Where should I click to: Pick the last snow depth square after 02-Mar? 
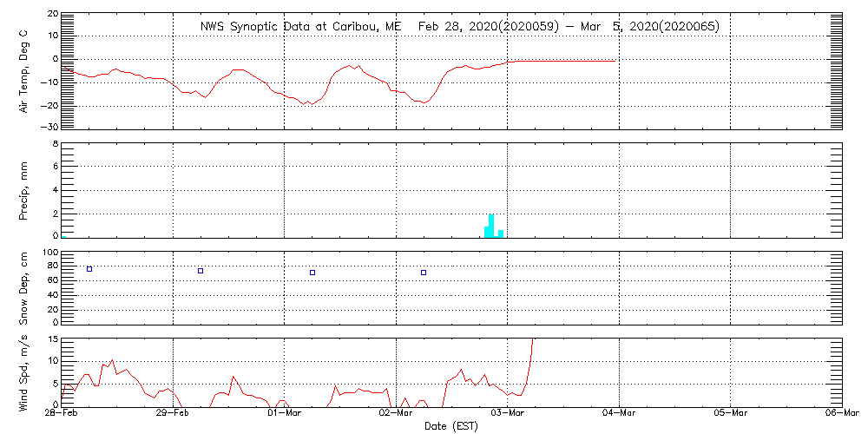pyautogui.click(x=424, y=273)
